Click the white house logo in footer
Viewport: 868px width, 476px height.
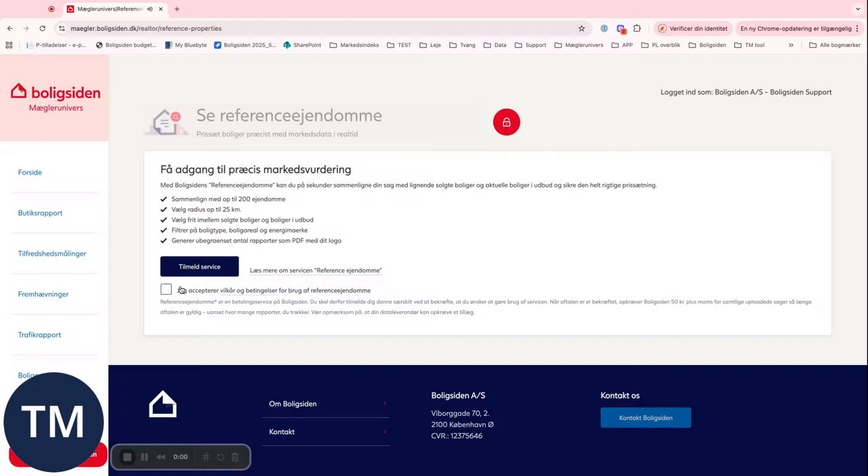[x=163, y=404]
